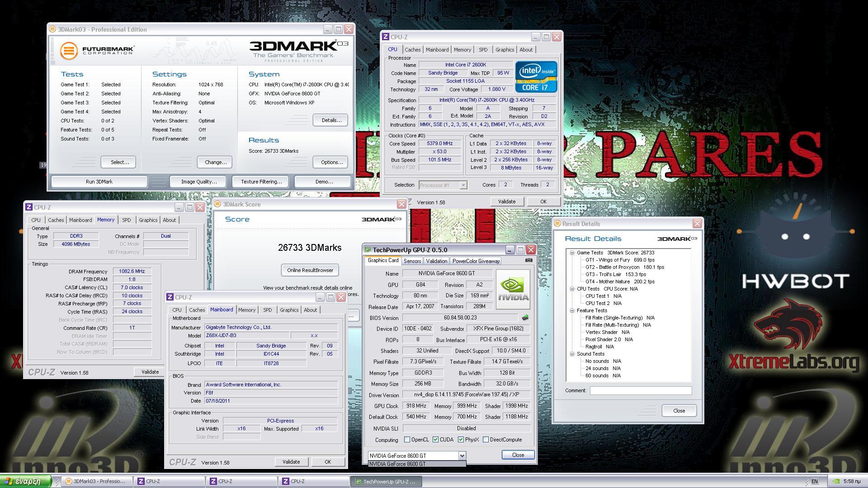Click the NVIDIA icon in system tray
The height and width of the screenshot is (488, 868).
[x=836, y=482]
